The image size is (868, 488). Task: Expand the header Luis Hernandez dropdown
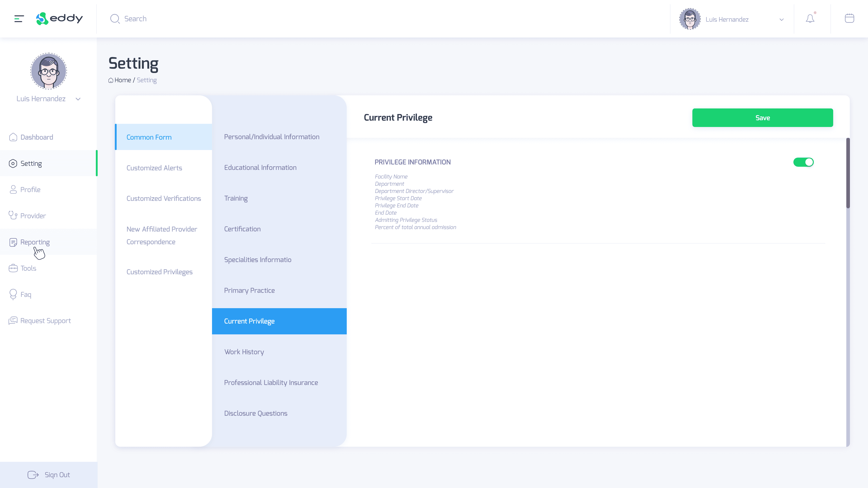coord(781,19)
